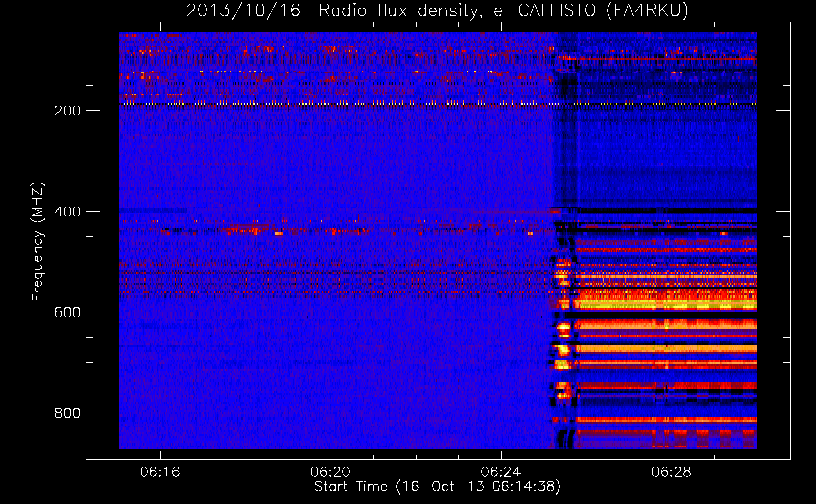Click the '06:20' time tick label
816x504 pixels.
[331, 472]
